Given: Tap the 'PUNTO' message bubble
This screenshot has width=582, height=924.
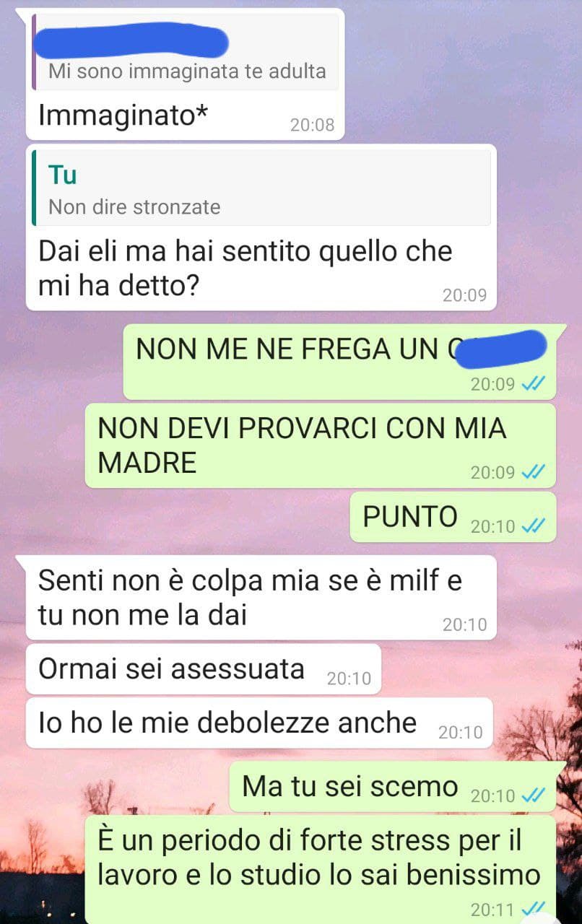Looking at the screenshot, I should point(453,518).
